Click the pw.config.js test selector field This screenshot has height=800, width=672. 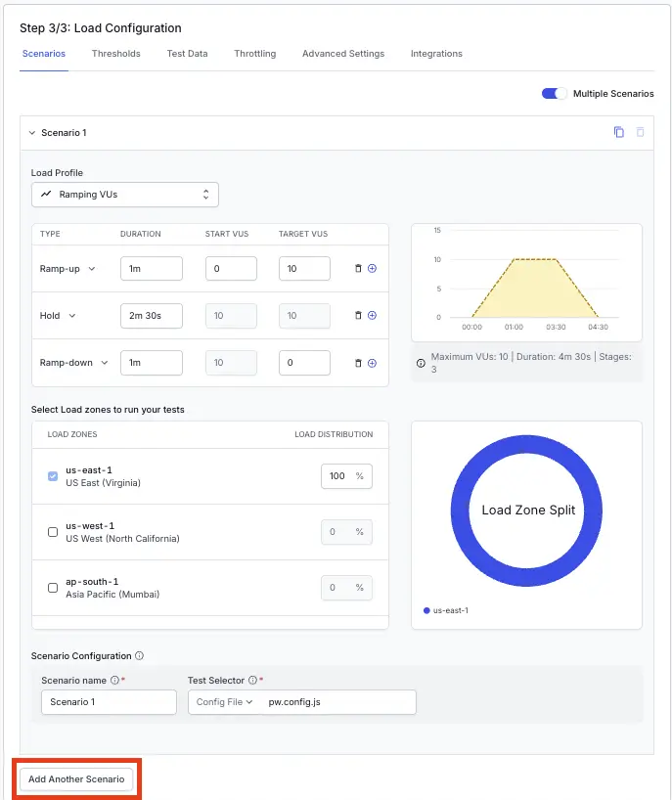click(338, 702)
